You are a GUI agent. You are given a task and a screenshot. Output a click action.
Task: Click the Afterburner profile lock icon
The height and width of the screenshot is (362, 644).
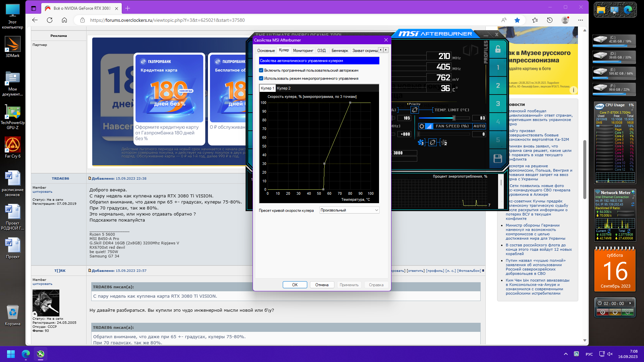click(498, 49)
